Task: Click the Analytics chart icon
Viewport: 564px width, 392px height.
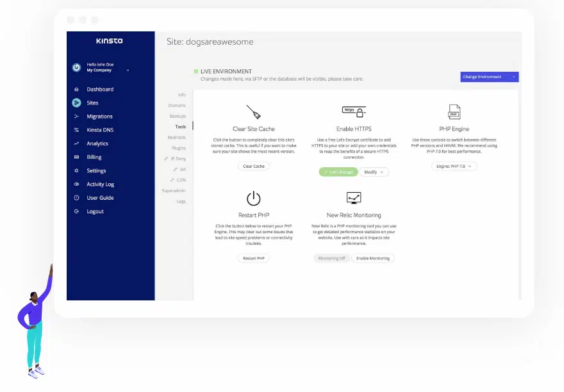Action: (76, 143)
